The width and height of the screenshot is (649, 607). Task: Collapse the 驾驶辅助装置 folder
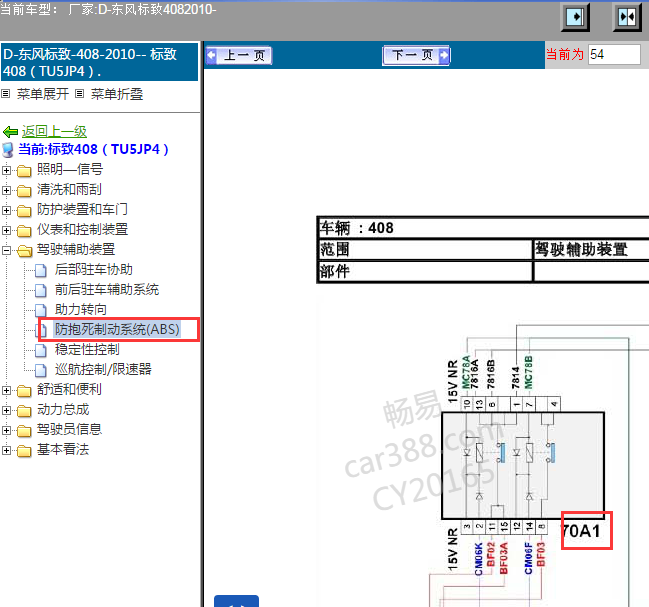coord(6,250)
